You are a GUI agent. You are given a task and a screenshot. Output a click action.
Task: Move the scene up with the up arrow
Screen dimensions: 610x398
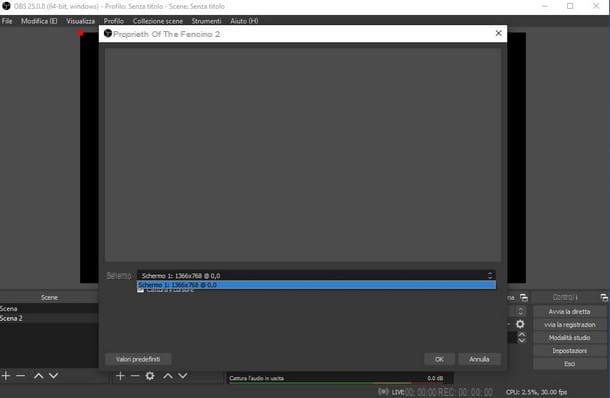click(x=39, y=375)
